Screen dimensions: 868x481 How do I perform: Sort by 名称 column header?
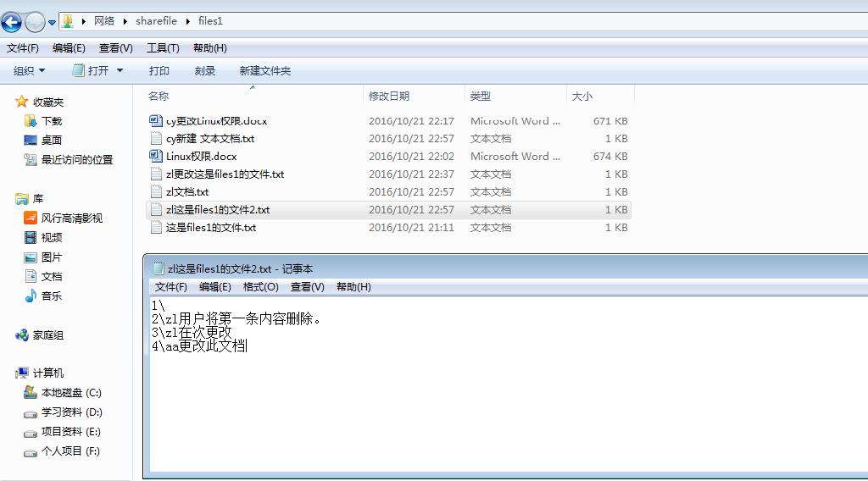[159, 96]
